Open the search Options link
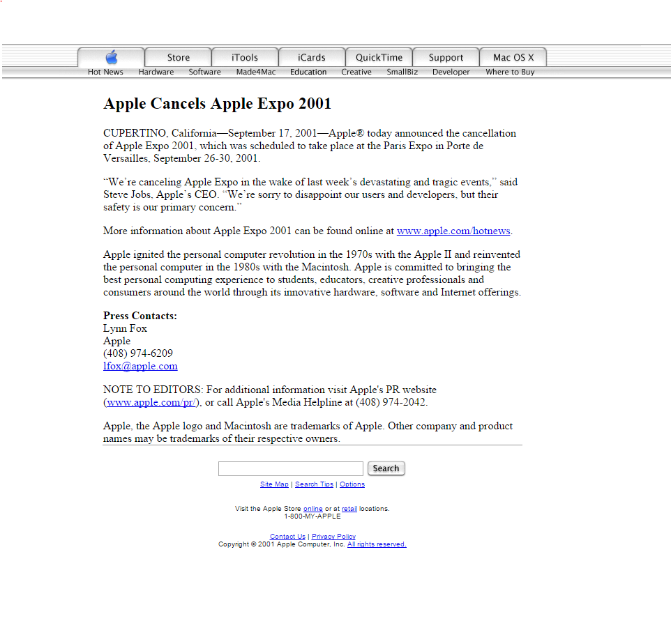Image resolution: width=671 pixels, height=644 pixels. point(352,484)
